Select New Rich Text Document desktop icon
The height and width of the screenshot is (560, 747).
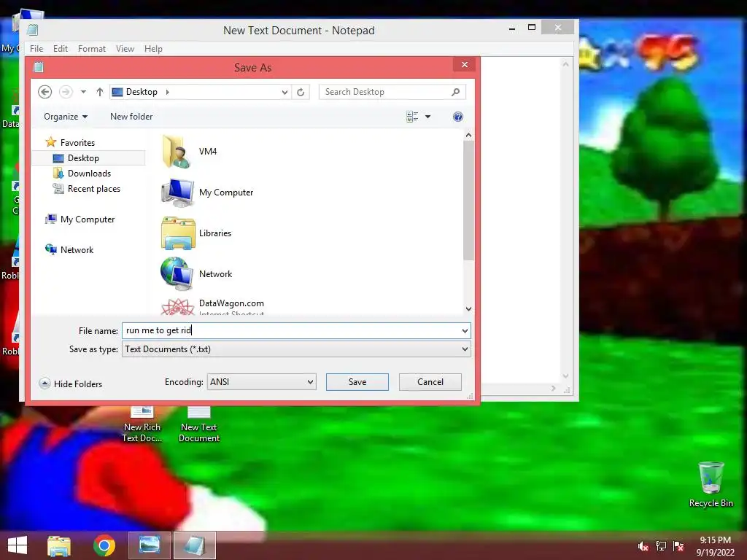pos(142,424)
